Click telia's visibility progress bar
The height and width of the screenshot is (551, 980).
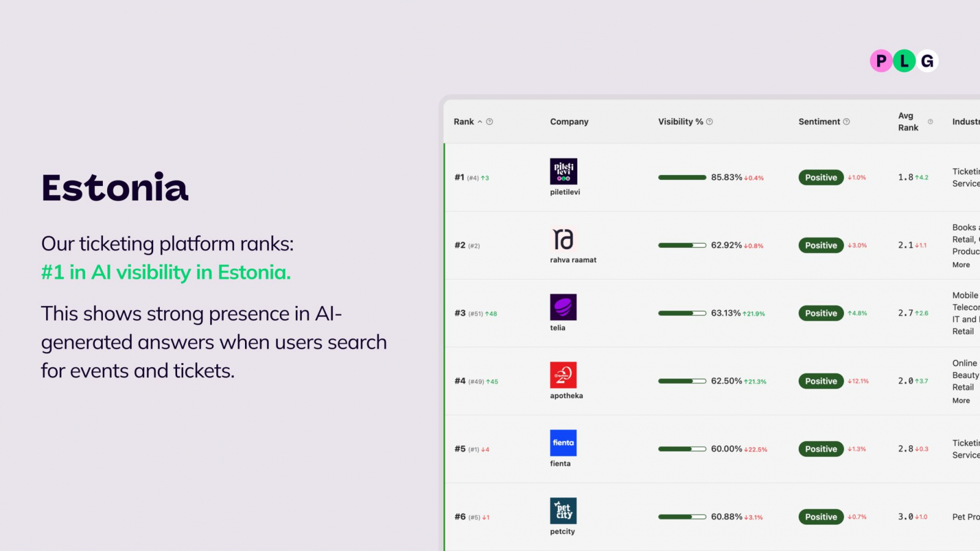pyautogui.click(x=682, y=313)
